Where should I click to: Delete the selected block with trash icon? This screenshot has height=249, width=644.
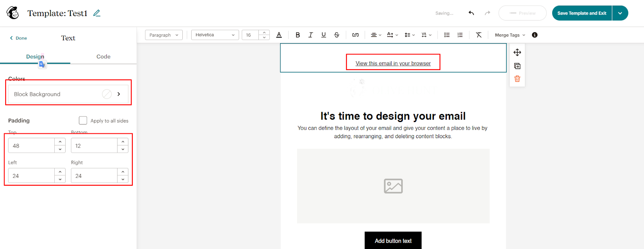(517, 79)
